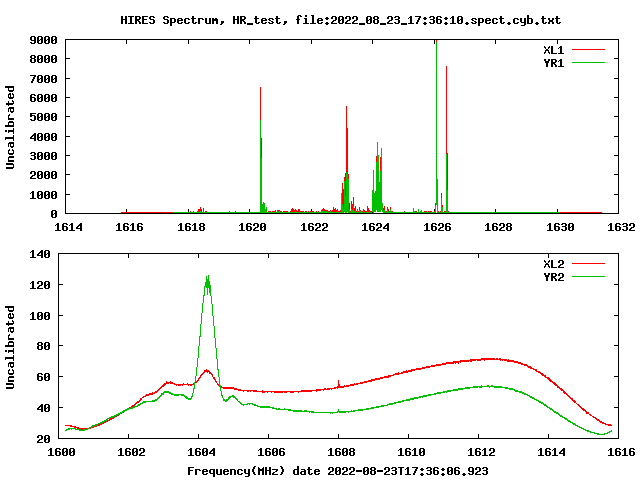The width and height of the screenshot is (640, 480).
Task: Click the 1622 x-axis tick label
Action: [x=314, y=227]
